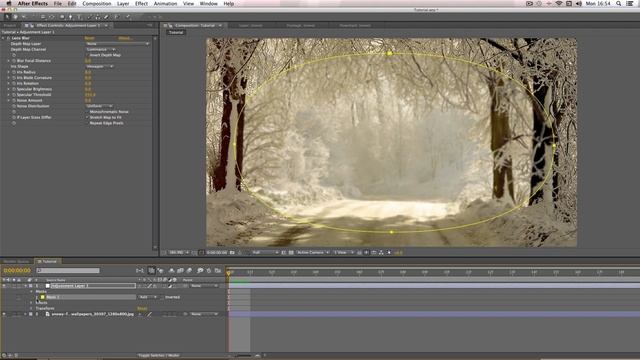Click the About link for Lens Blur
This screenshot has width=640, height=360.
pos(125,38)
